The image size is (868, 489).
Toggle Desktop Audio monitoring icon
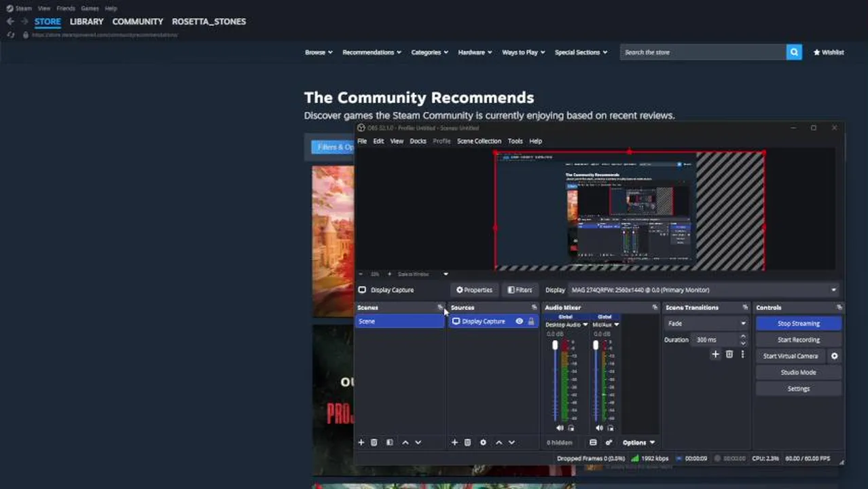click(571, 428)
